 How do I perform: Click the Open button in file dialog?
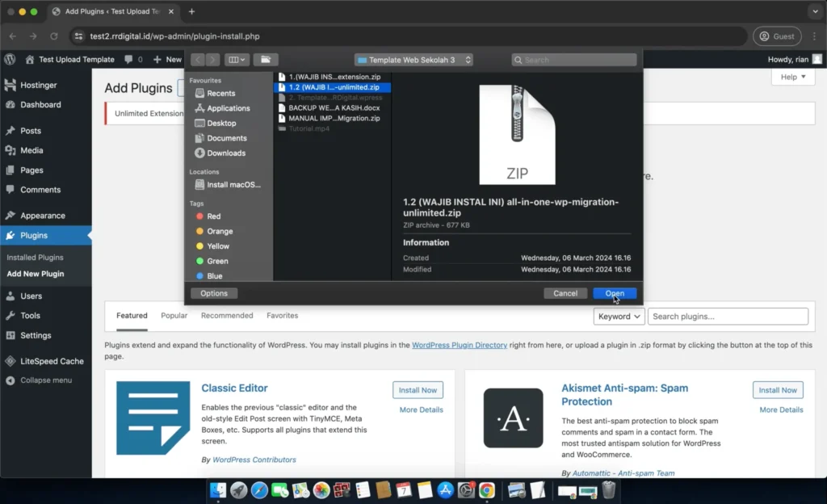[x=614, y=293]
